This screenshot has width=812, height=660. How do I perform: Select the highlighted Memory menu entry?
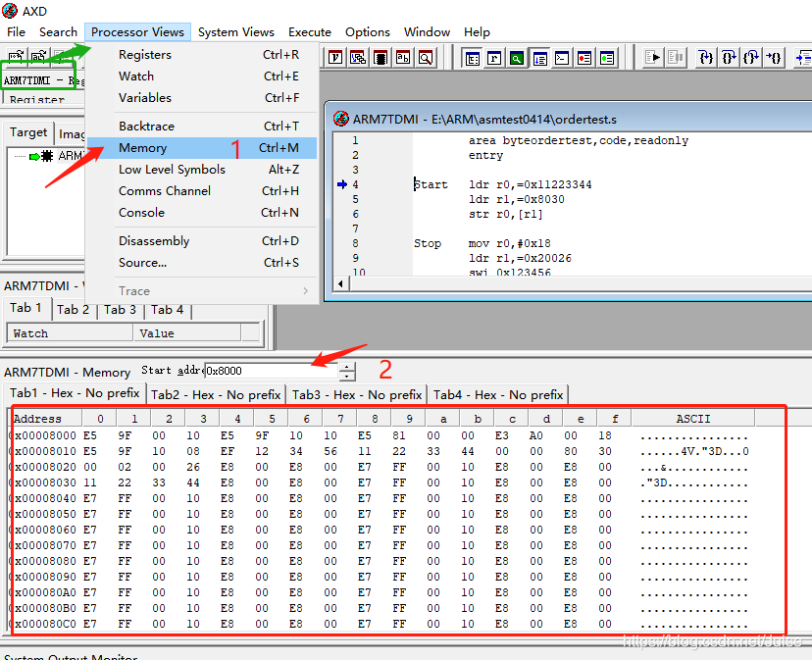[x=202, y=148]
